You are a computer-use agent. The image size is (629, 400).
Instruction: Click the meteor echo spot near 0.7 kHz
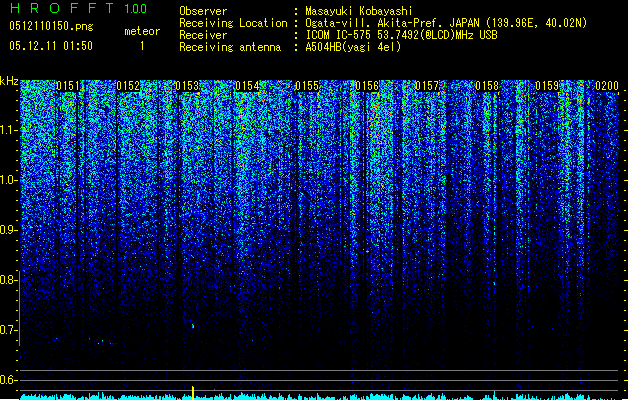pyautogui.click(x=193, y=326)
